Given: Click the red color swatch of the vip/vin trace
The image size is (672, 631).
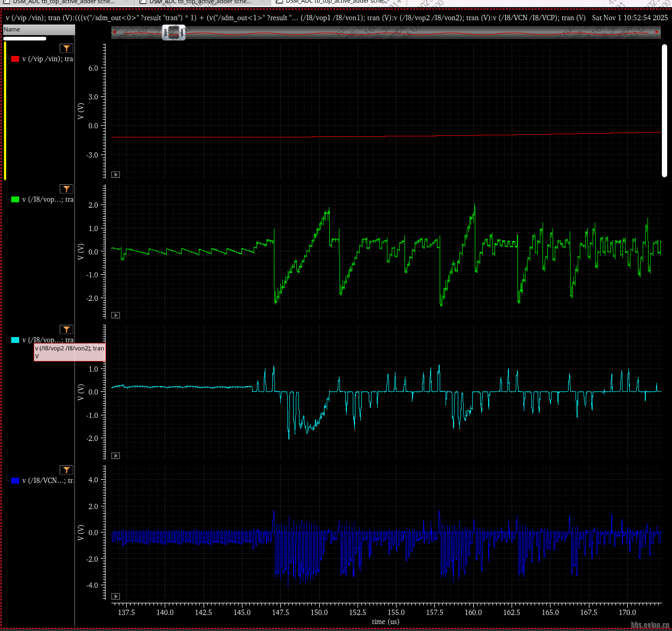Looking at the screenshot, I should click(x=15, y=59).
